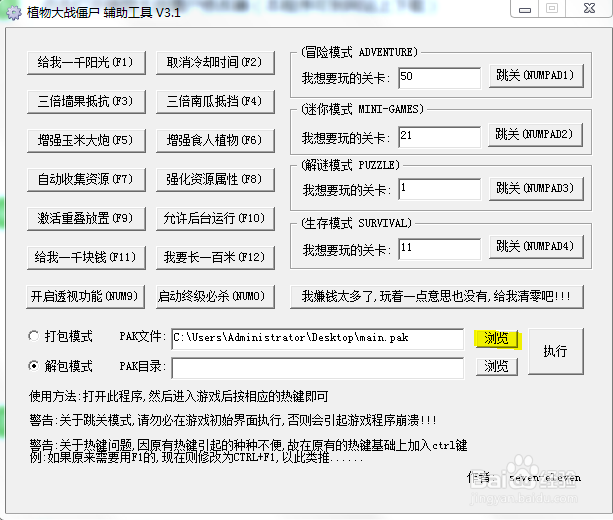Click 开启透视功能 (NUM9) button
This screenshot has width=613, height=520.
(x=86, y=297)
